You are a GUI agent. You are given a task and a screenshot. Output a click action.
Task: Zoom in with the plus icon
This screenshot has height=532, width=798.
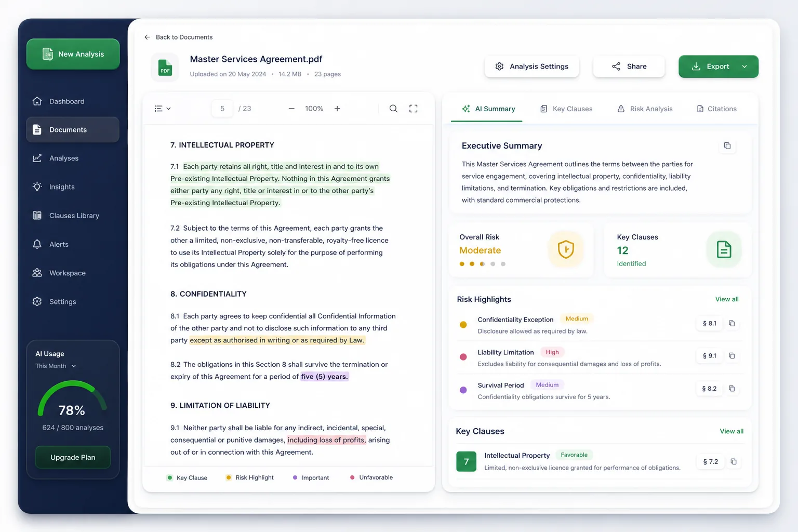click(337, 109)
